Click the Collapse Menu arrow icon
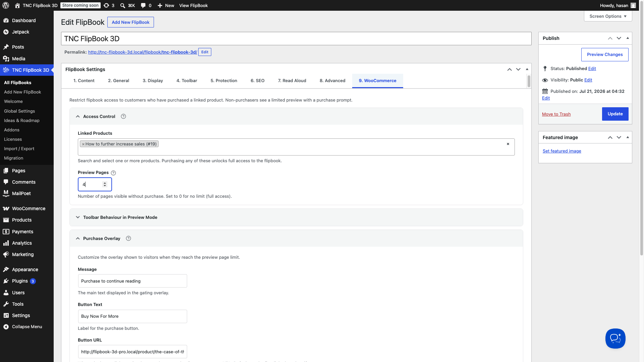The width and height of the screenshot is (644, 362). [x=6, y=327]
